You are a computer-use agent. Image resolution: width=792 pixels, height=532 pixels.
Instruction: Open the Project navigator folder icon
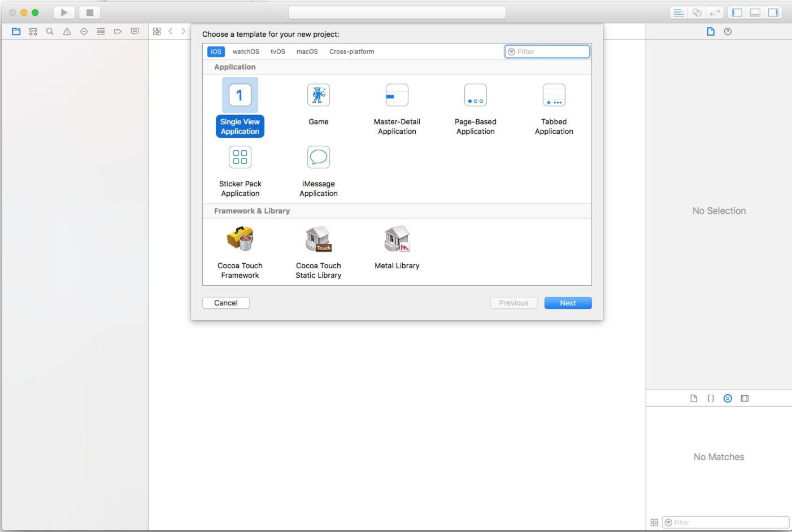point(16,32)
